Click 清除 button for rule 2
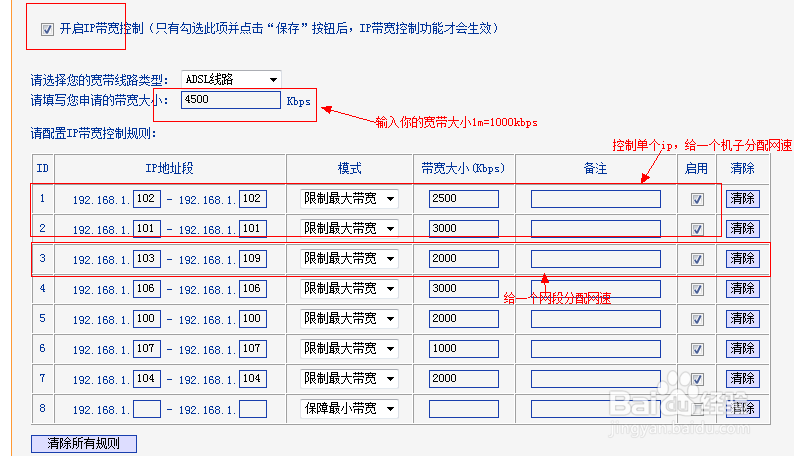This screenshot has width=794, height=456. (x=742, y=229)
